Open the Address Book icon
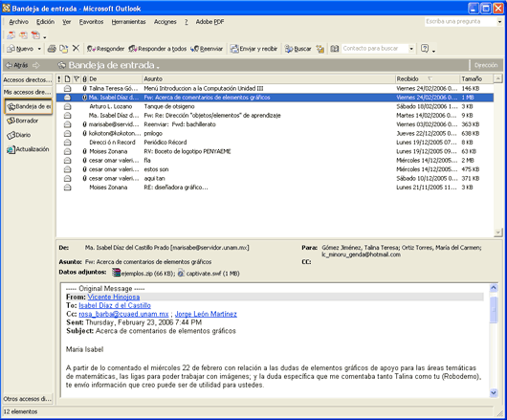This screenshot has height=420, width=507. [x=335, y=49]
